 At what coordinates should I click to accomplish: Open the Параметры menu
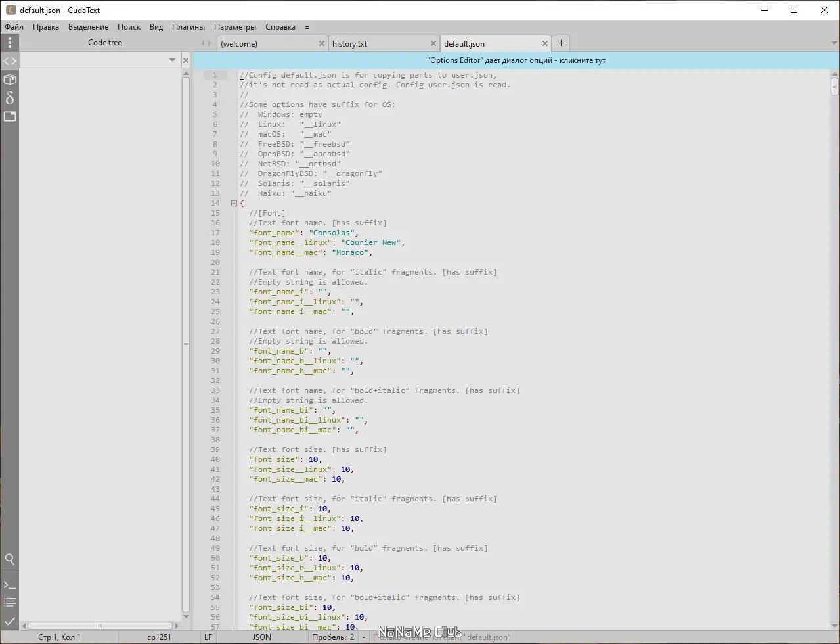click(x=235, y=27)
